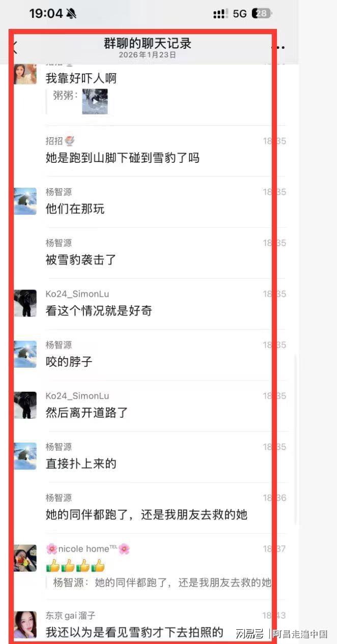
Task: Tap nicole home profile avatar
Action: click(x=25, y=558)
